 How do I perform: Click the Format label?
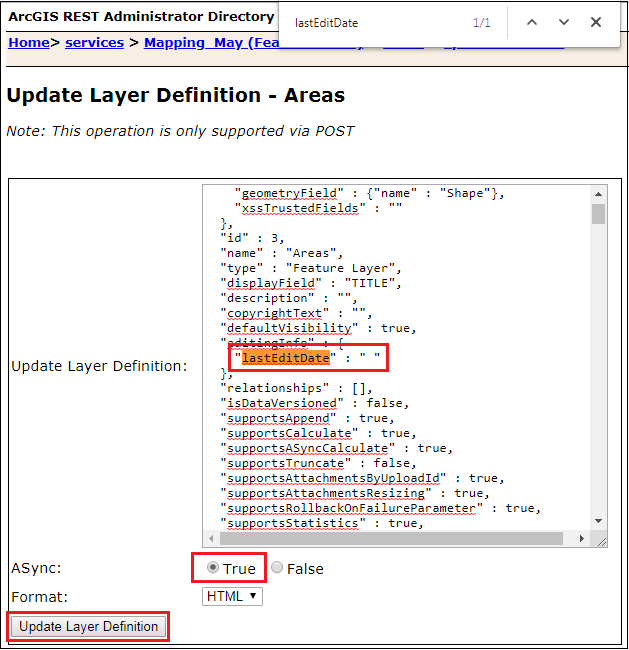[x=39, y=597]
